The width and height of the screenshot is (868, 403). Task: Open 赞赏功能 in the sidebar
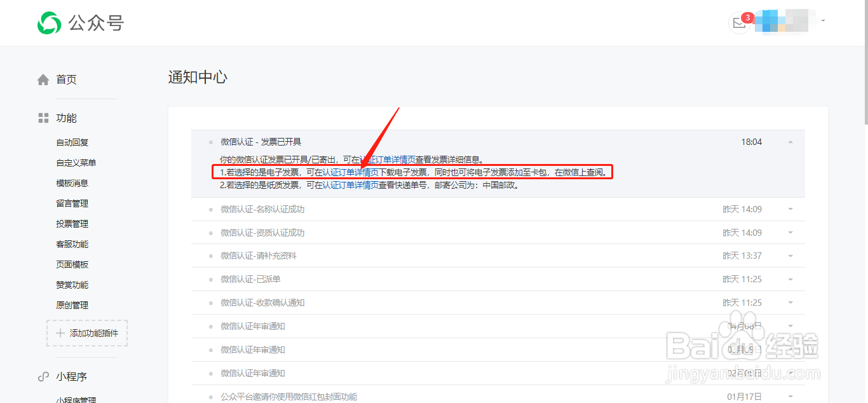pos(72,285)
